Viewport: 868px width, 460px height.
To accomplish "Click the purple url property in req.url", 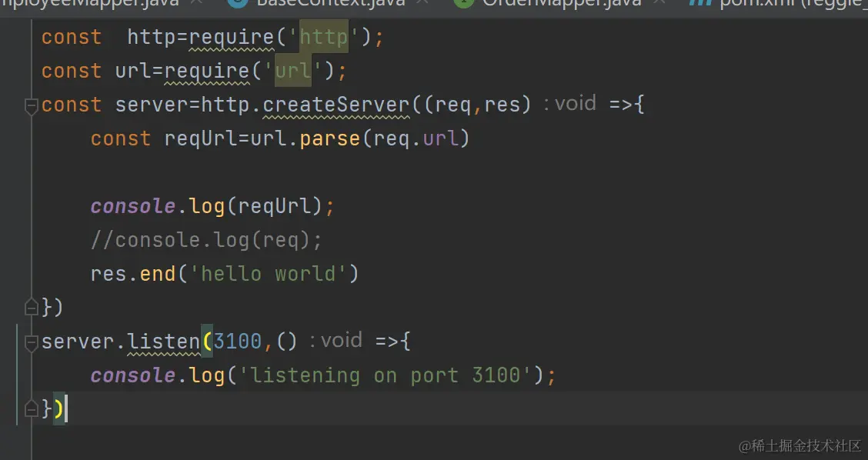I will point(441,139).
